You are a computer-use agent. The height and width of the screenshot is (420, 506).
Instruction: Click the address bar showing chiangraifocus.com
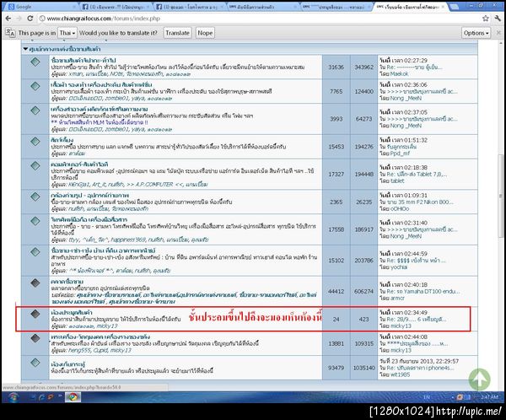(258, 19)
